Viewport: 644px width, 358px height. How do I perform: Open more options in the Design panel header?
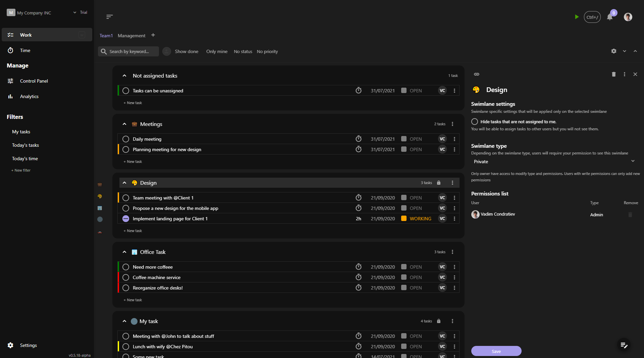point(625,74)
